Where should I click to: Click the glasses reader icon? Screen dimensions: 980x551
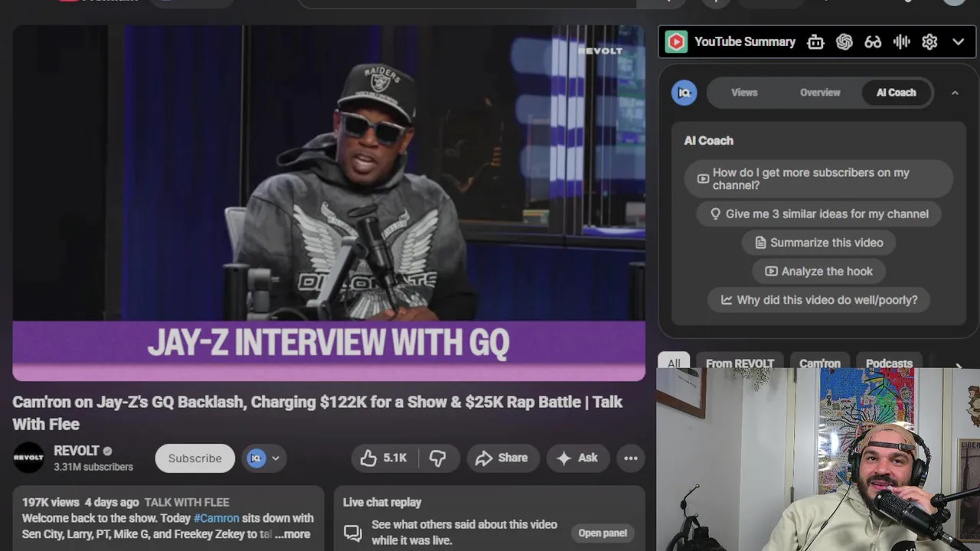click(873, 42)
